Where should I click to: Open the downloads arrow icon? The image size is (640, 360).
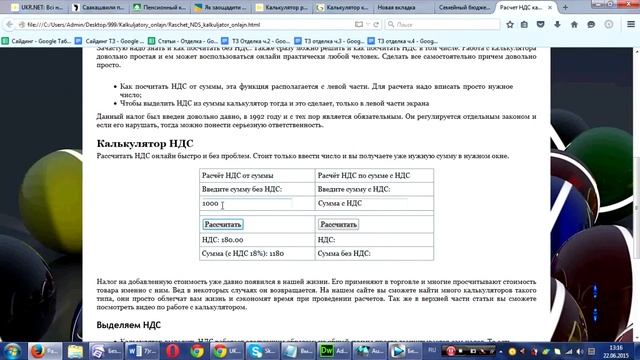click(557, 24)
